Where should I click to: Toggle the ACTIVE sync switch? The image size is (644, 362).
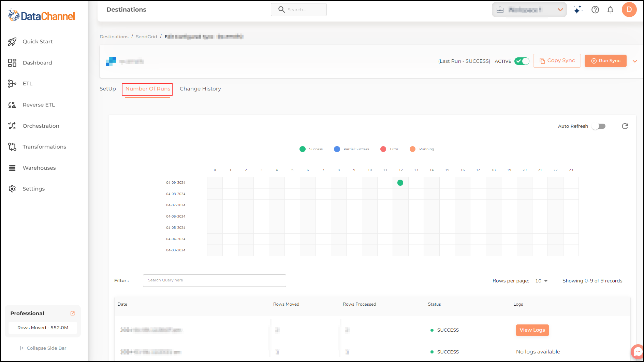click(x=522, y=61)
